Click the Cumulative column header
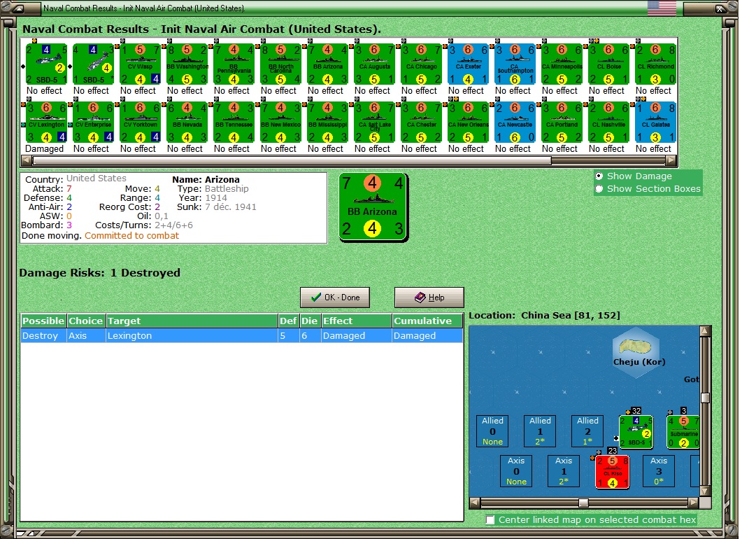756x539 pixels. tap(427, 321)
